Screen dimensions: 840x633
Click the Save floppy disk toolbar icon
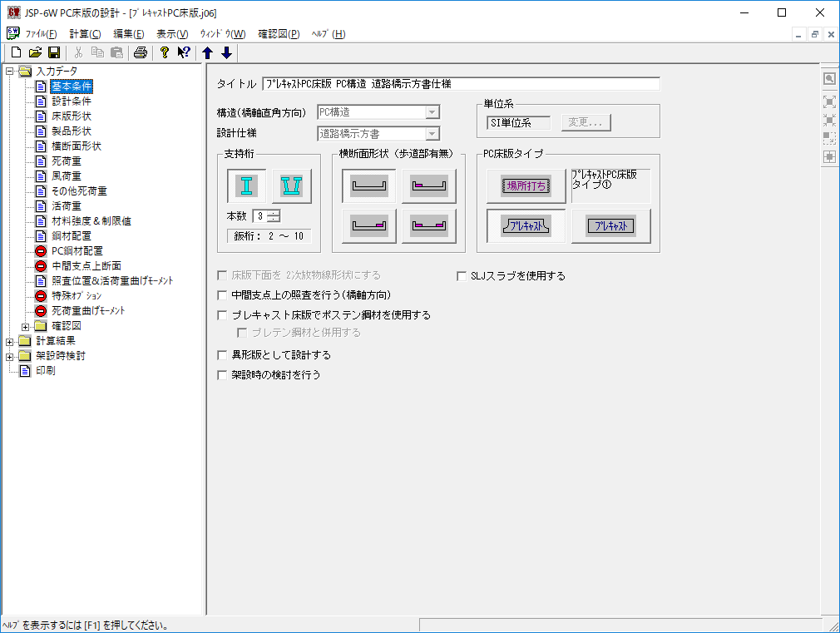[x=54, y=53]
